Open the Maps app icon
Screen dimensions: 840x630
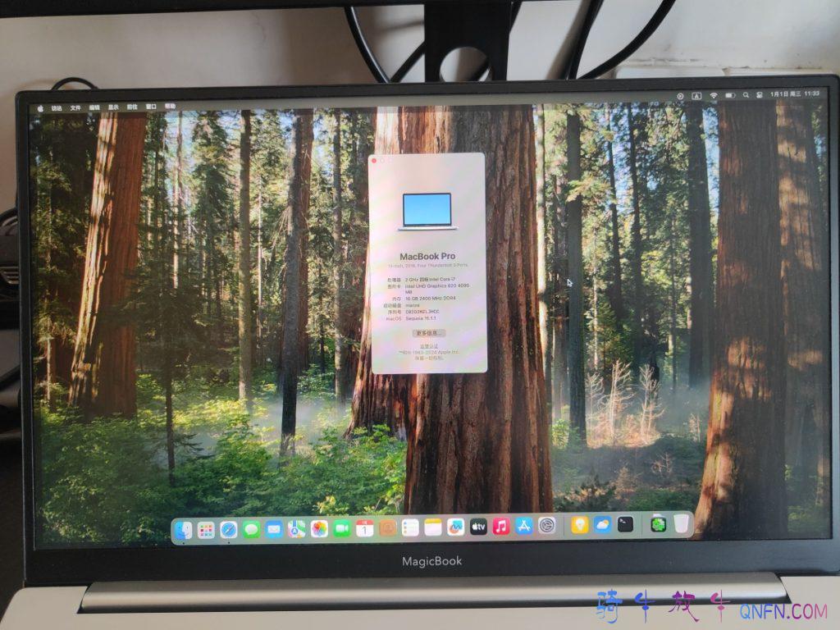coord(296,529)
